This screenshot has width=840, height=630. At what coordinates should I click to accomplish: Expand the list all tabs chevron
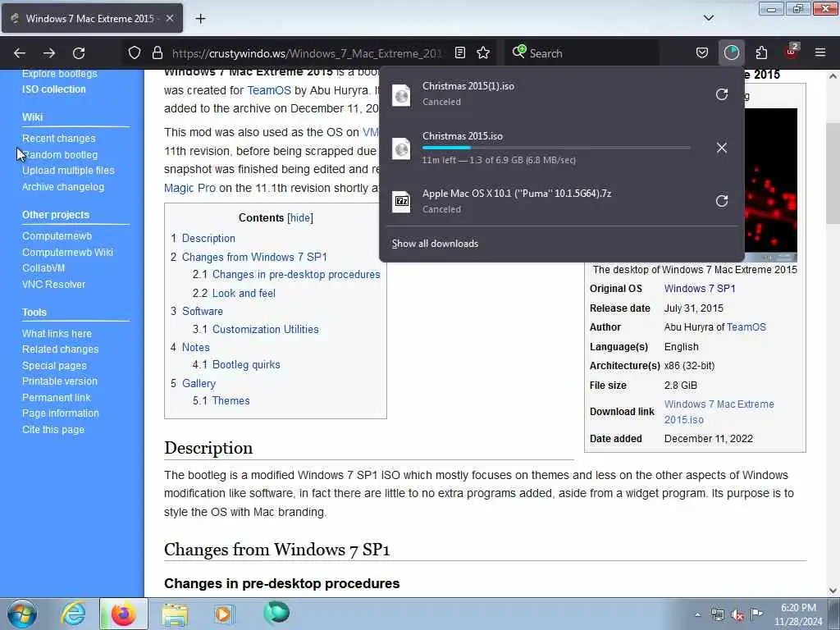[x=708, y=18]
